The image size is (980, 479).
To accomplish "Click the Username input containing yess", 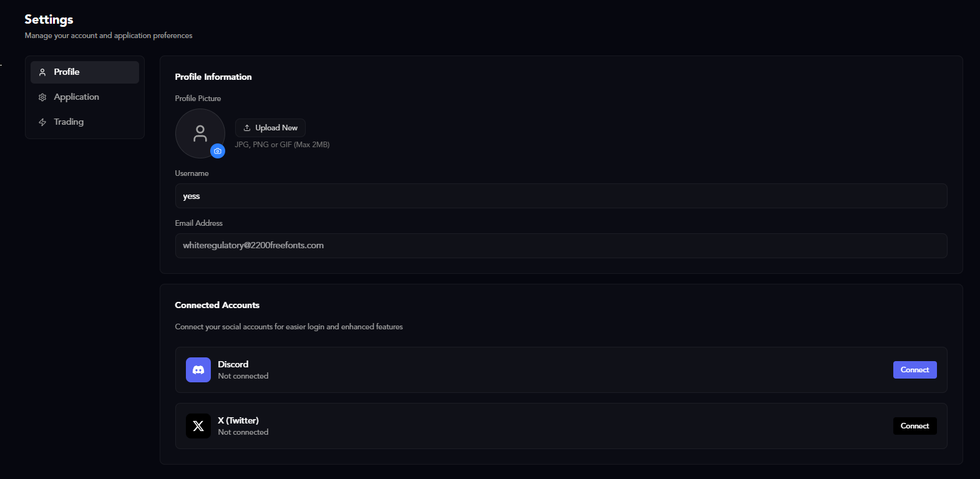I will click(560, 195).
